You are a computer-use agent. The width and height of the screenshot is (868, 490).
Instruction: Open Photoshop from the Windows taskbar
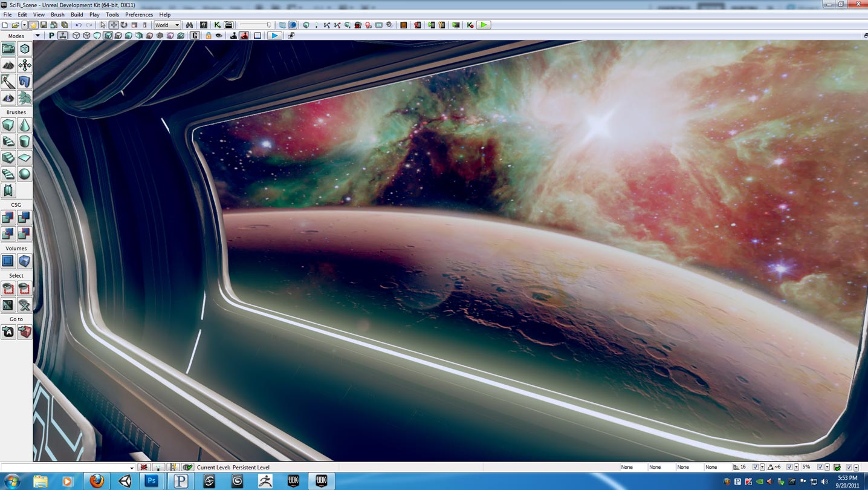(152, 482)
